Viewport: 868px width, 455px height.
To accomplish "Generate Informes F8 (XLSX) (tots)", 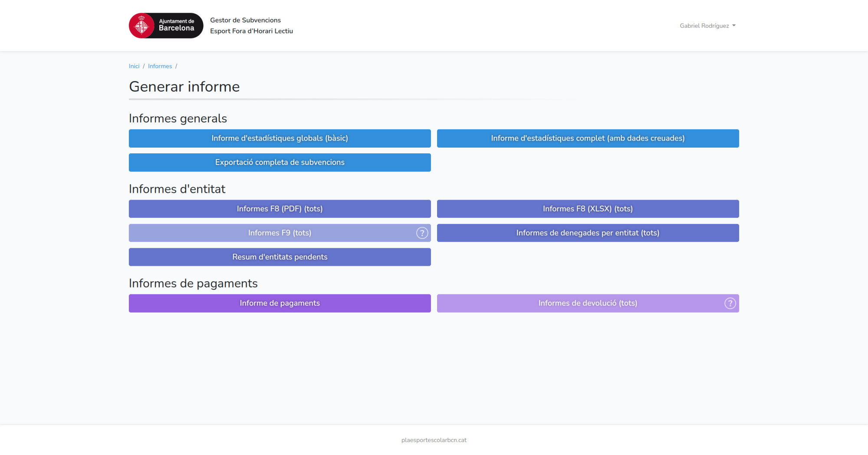I will click(588, 209).
